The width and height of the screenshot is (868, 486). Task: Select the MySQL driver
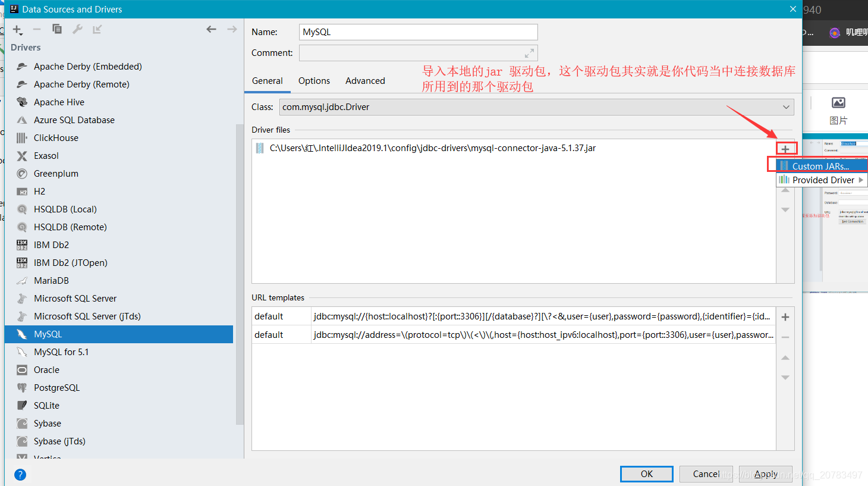(x=119, y=334)
